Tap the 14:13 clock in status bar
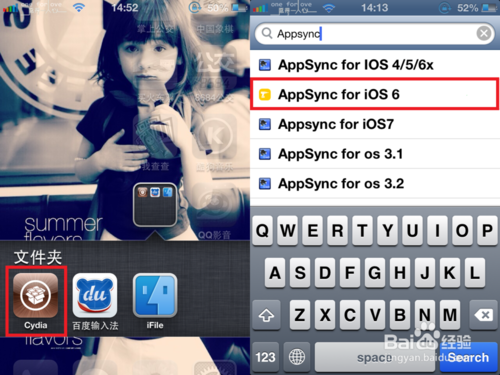The height and width of the screenshot is (375, 500). (x=375, y=8)
